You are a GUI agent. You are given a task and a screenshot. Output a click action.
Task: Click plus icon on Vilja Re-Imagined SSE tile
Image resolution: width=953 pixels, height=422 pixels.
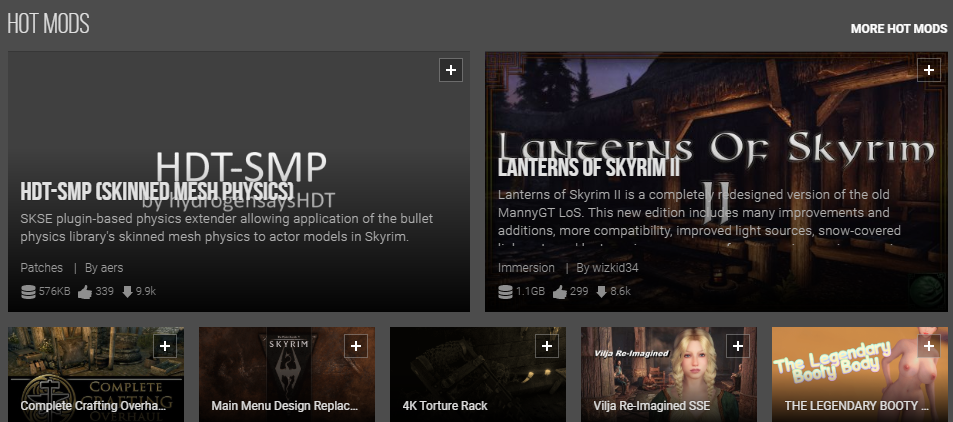(737, 346)
